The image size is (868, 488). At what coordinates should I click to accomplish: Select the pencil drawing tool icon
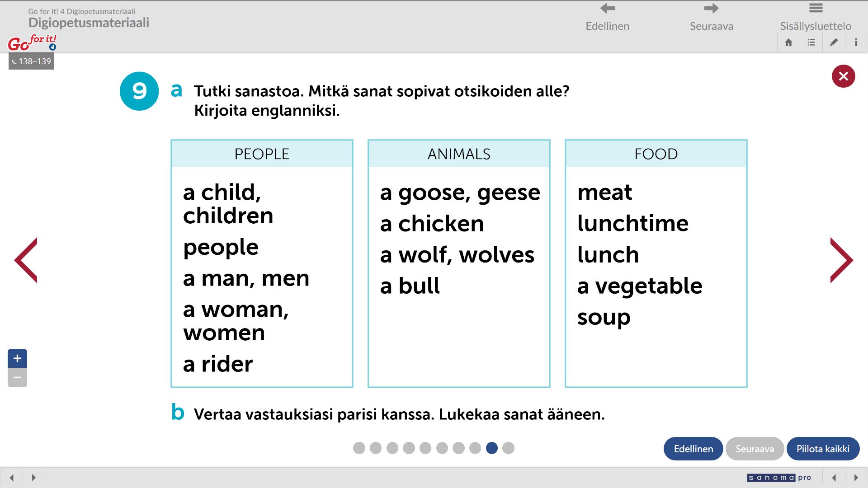pos(834,42)
